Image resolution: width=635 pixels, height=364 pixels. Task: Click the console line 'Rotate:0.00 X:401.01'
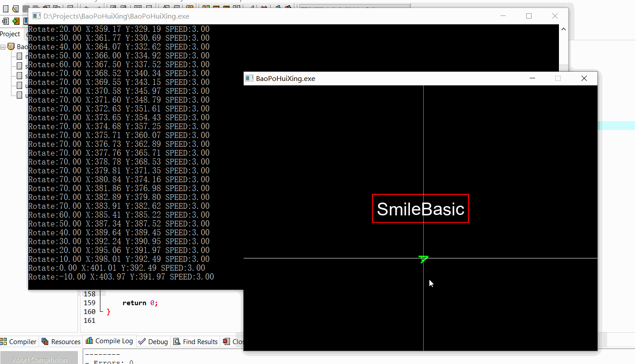[x=117, y=268]
